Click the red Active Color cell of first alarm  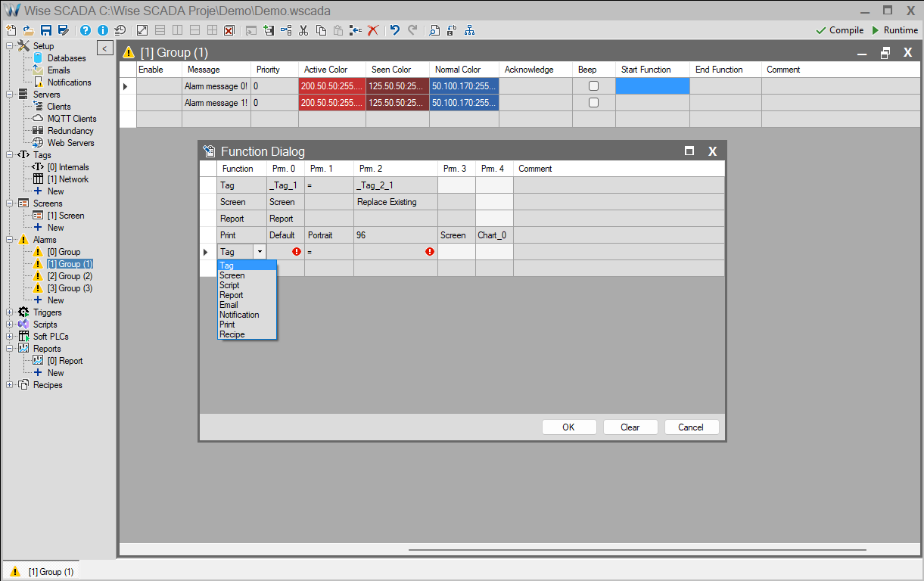pos(332,86)
